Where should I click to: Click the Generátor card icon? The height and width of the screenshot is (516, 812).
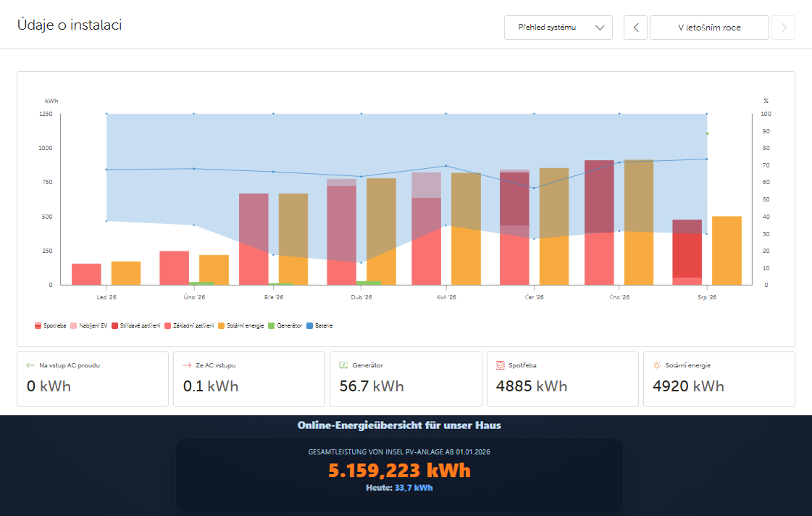343,365
